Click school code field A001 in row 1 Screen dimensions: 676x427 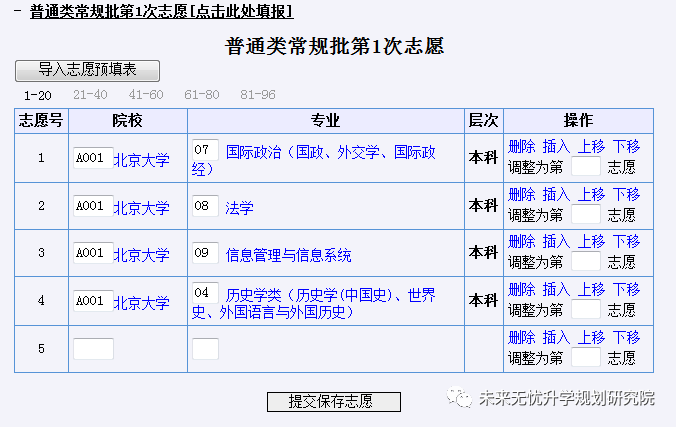tap(93, 158)
